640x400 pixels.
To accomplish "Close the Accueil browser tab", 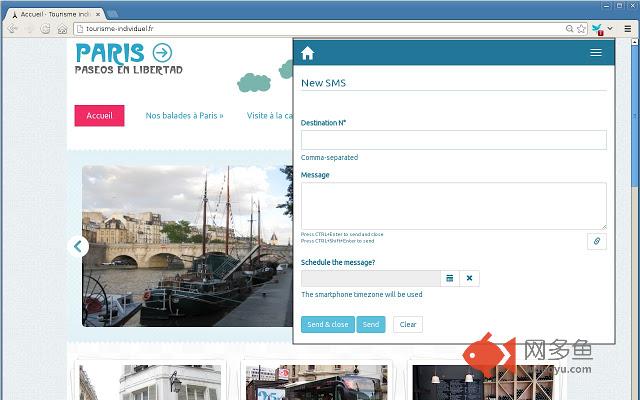I will [98, 14].
